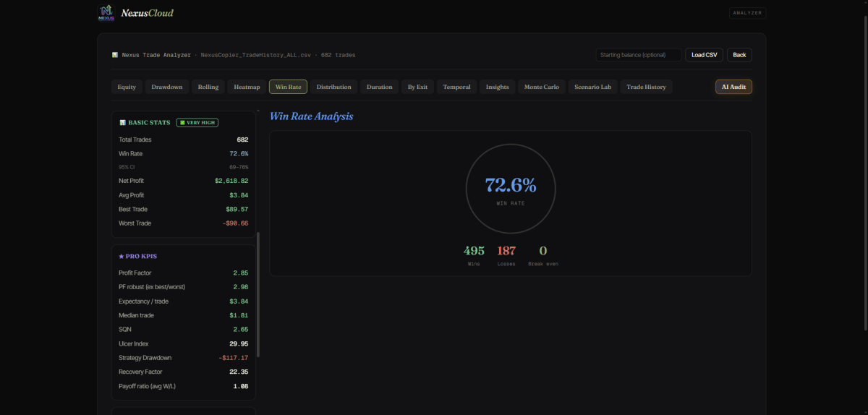
Task: Click the PF robust value 2.98
Action: coord(241,287)
